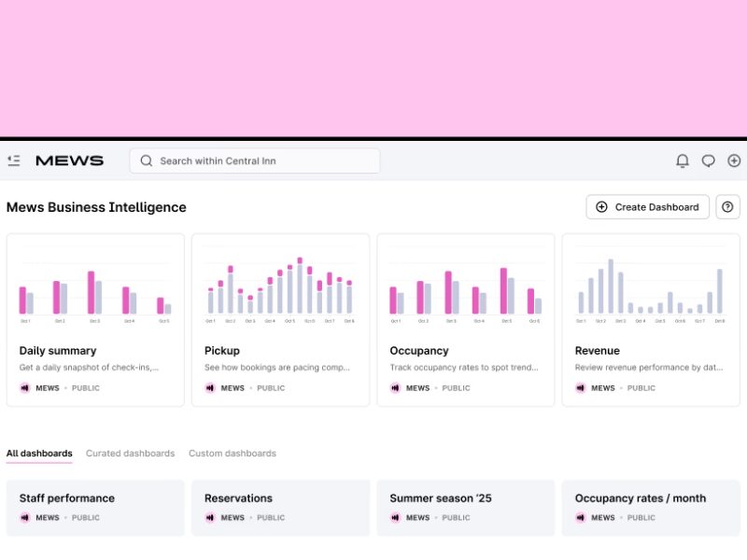This screenshot has width=747, height=560.
Task: Open the chat messages icon
Action: click(709, 161)
